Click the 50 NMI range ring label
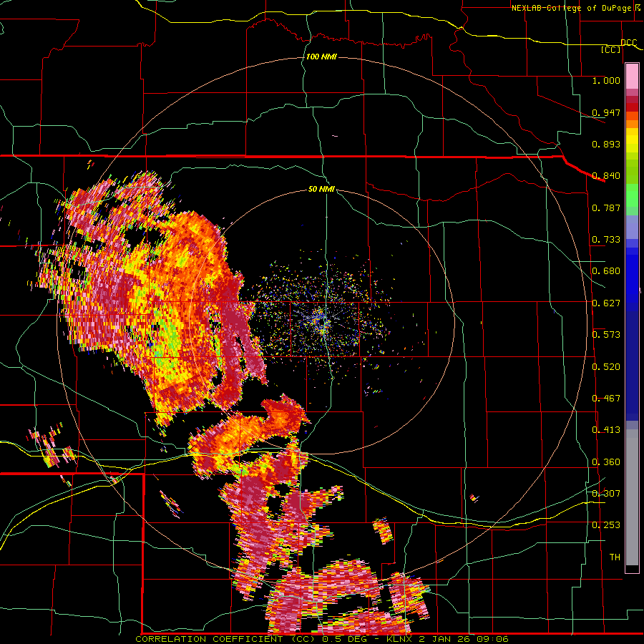The image size is (644, 644). pos(321,190)
